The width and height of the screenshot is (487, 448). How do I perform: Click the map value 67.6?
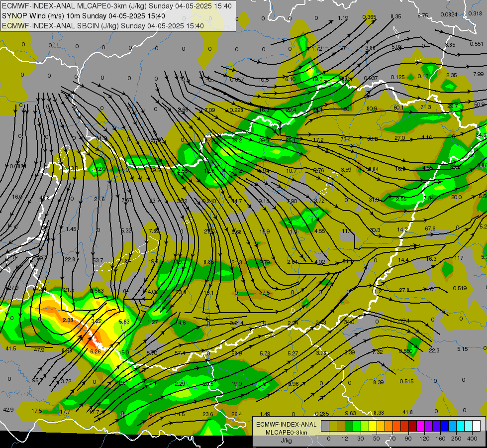[430, 228]
